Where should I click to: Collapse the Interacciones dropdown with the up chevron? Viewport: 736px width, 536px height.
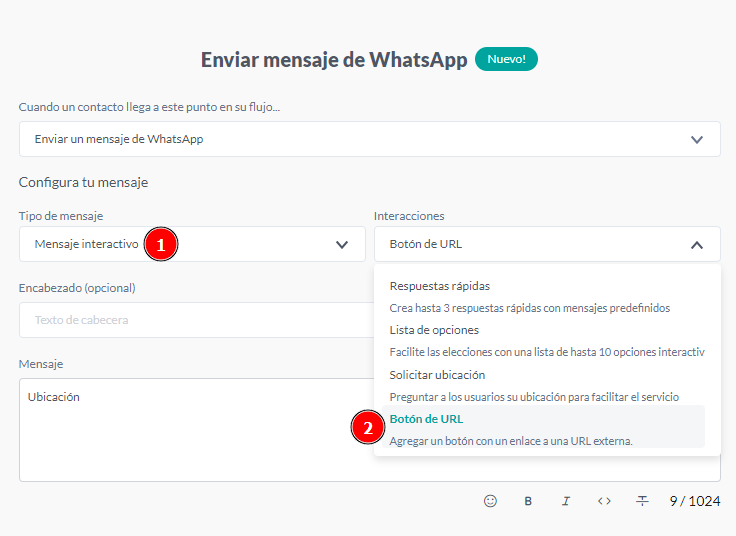pos(697,244)
